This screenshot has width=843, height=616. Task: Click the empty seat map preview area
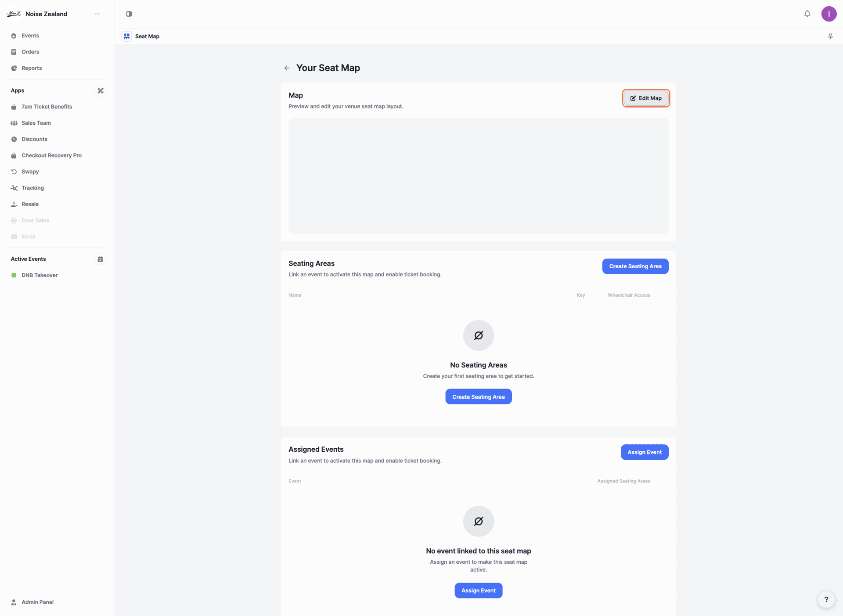[x=478, y=176]
